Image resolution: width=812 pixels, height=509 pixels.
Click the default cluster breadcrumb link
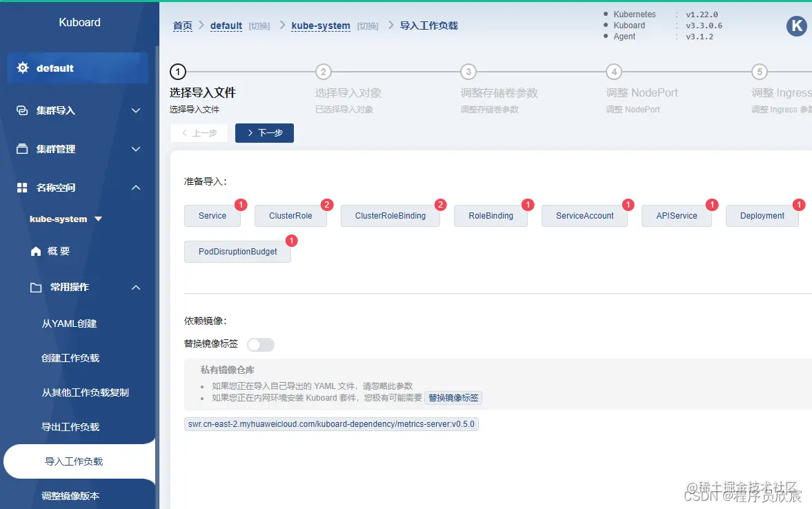[226, 26]
